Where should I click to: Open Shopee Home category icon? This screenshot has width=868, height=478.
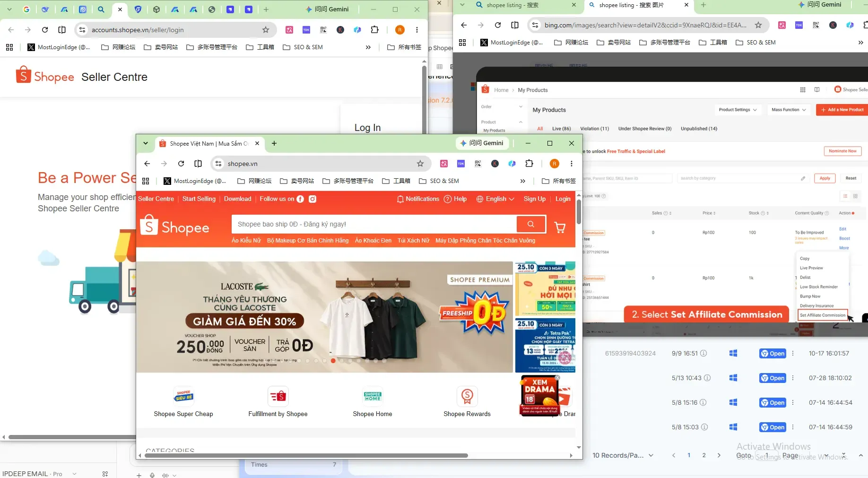(x=373, y=396)
